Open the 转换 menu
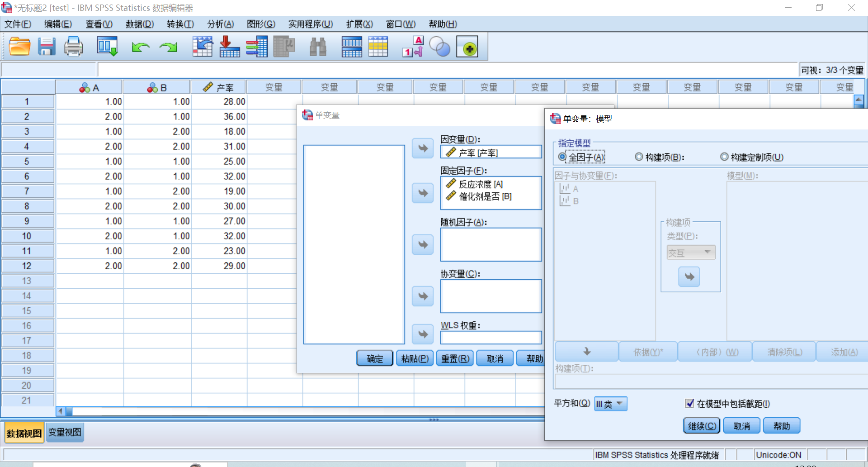The width and height of the screenshot is (868, 467). tap(180, 24)
